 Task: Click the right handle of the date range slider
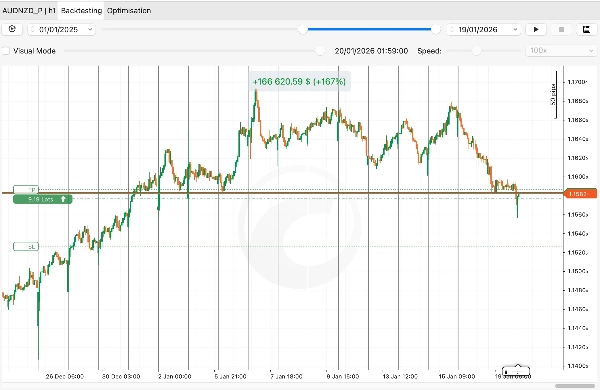435,29
